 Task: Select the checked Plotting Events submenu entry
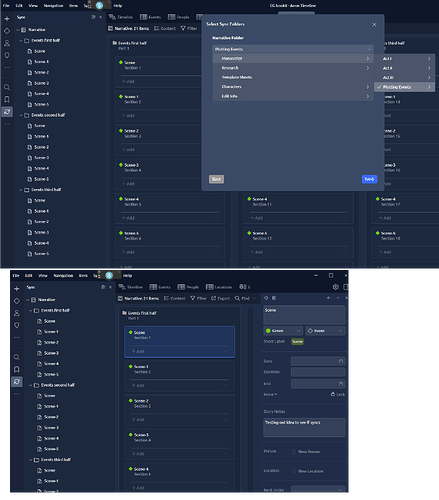tap(404, 87)
